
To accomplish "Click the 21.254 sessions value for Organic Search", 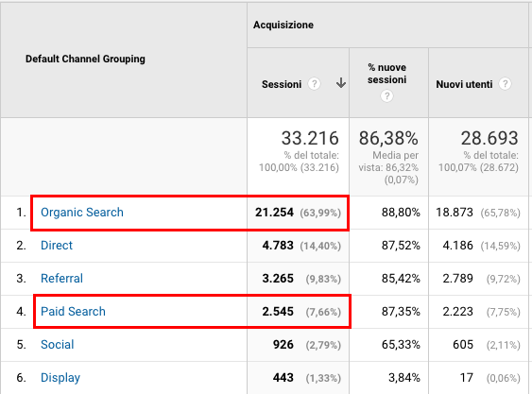I will (x=274, y=212).
